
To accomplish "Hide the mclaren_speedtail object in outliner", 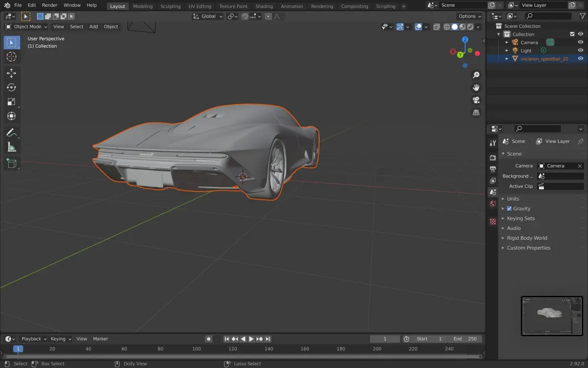I will (x=581, y=58).
